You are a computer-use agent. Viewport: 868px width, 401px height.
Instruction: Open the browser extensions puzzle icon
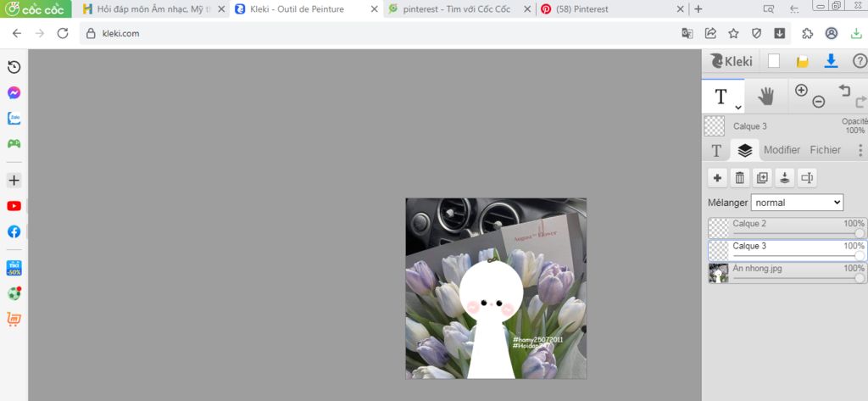click(808, 33)
